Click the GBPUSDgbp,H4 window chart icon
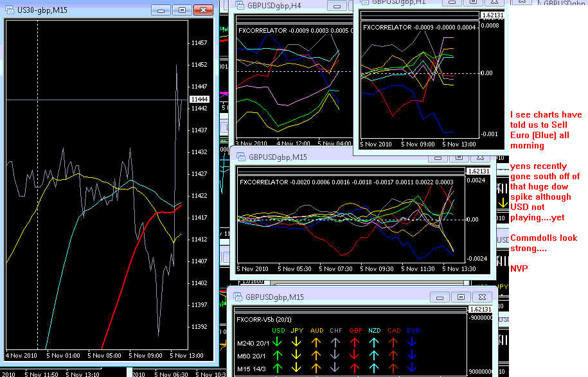Screen dimensions: 588x377 tap(240, 5)
